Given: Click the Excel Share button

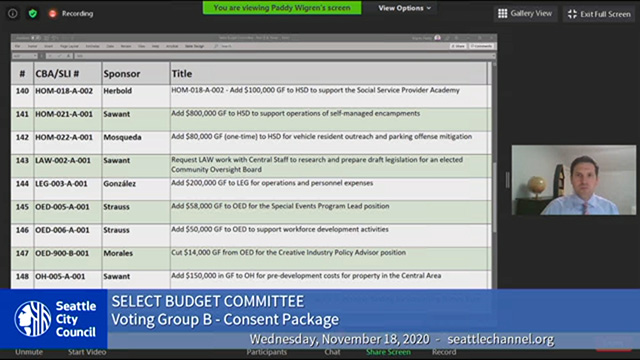Looking at the screenshot, I should (458, 46).
